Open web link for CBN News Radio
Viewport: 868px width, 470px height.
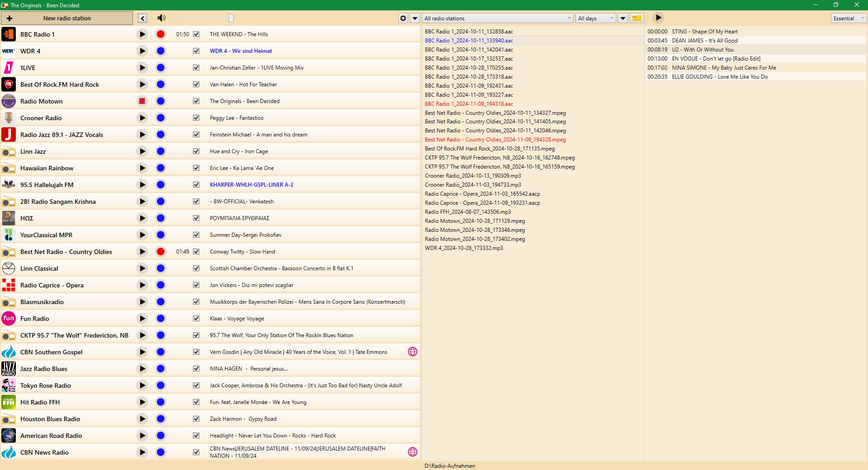[412, 452]
